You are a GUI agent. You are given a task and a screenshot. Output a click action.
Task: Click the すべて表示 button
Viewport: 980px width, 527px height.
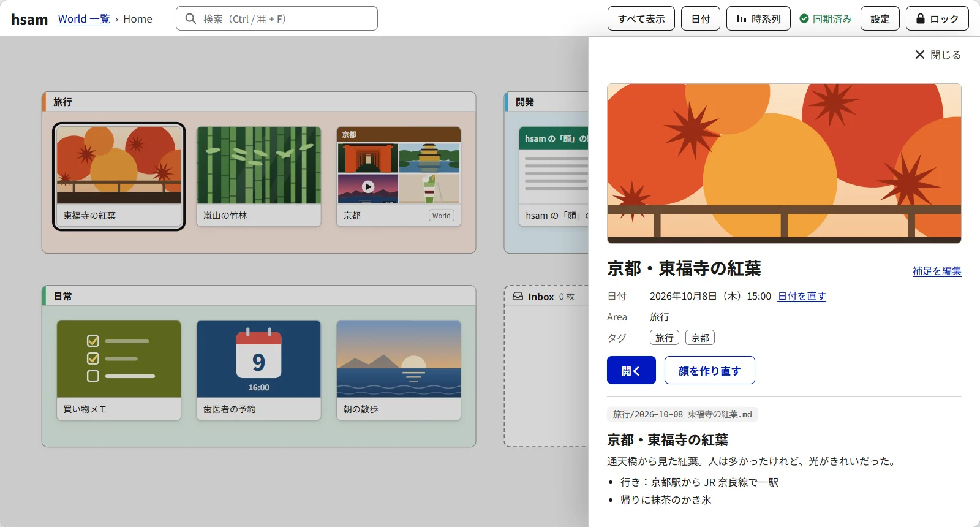(x=641, y=19)
